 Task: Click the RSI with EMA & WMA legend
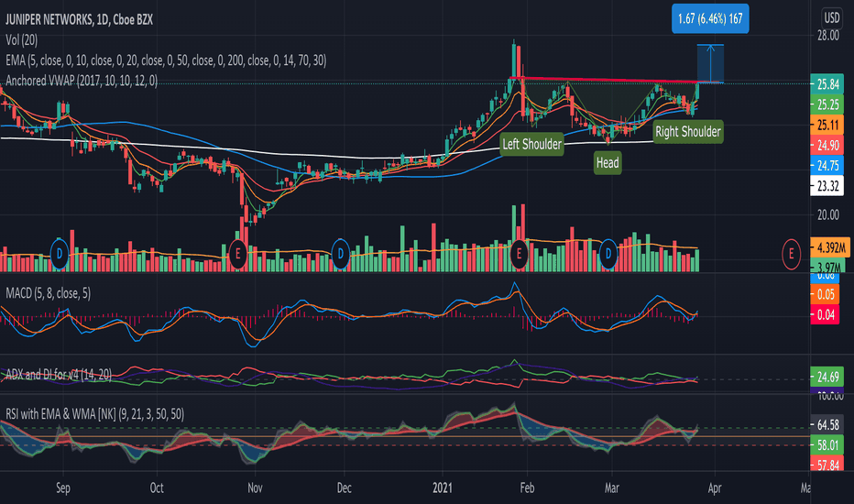[x=94, y=414]
